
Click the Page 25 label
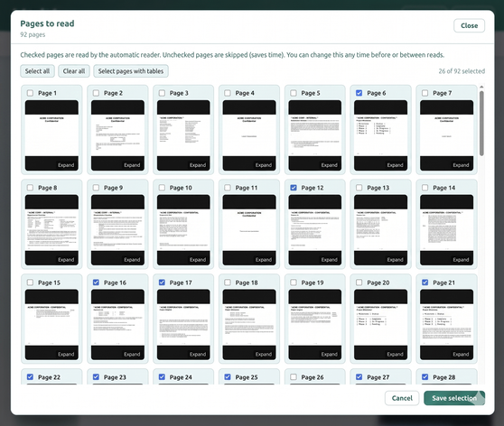247,377
